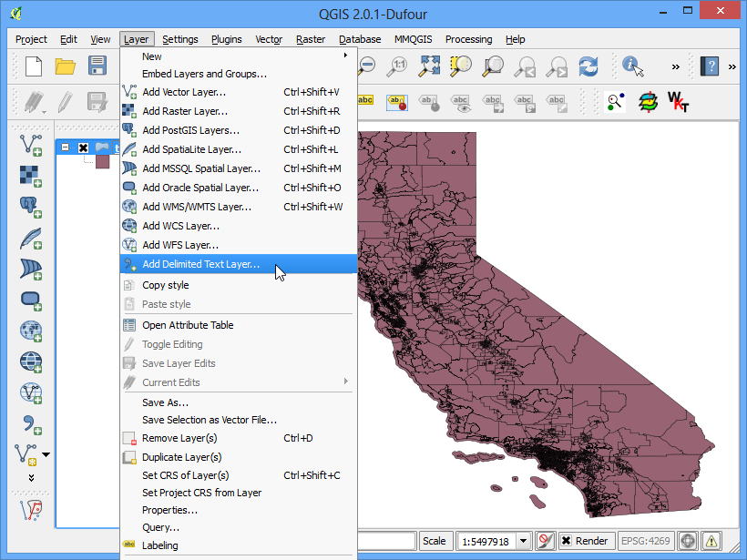
Task: Choose Add Delimited Text Layer menu entry
Action: click(x=239, y=264)
